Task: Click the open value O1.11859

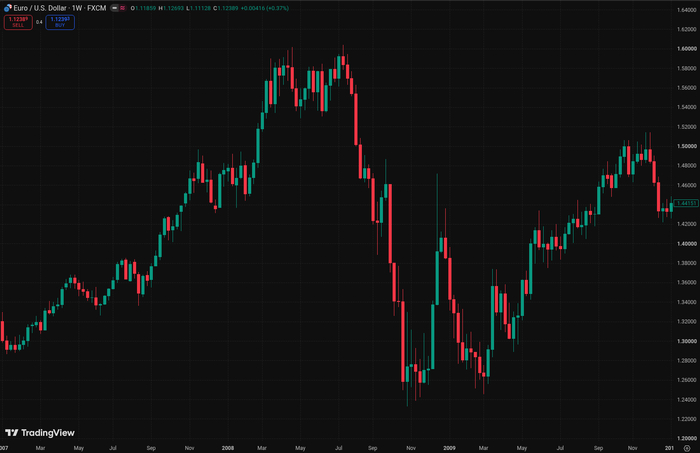Action: pos(143,8)
